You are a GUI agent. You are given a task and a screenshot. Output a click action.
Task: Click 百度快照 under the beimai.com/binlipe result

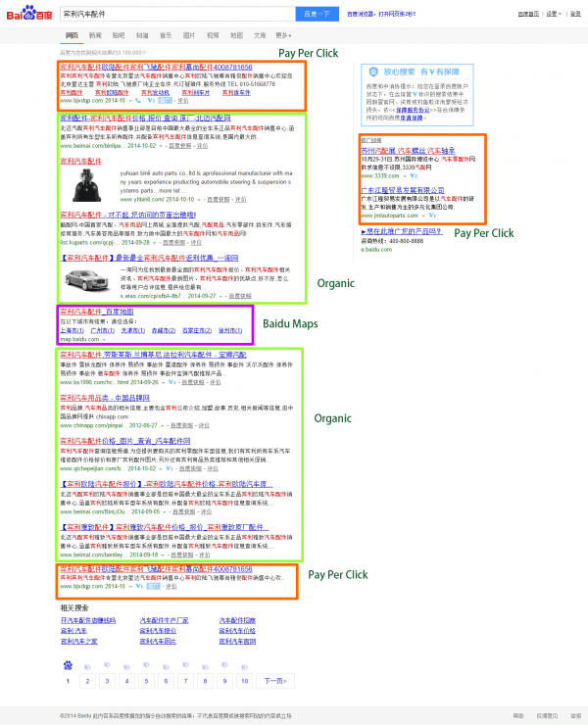[179, 146]
